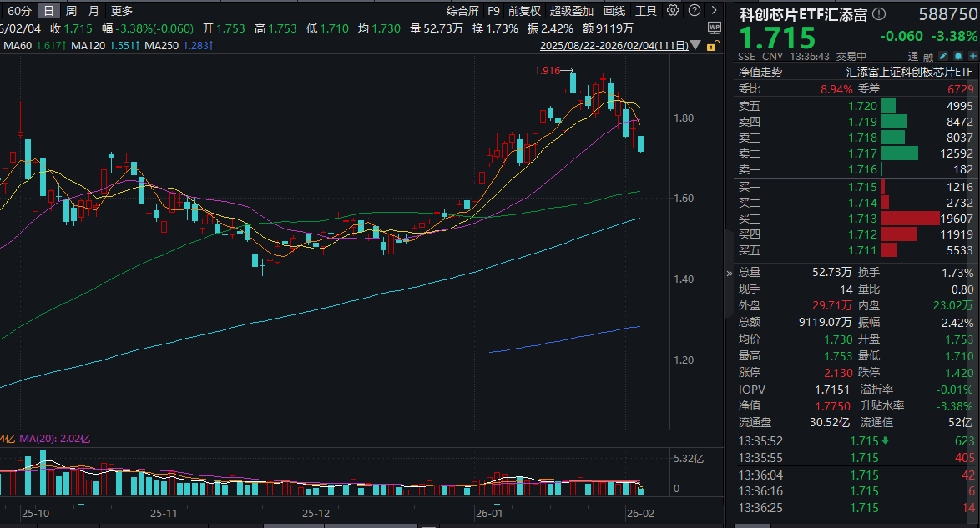
Task: Collapse the right quote panel
Action: coord(729,273)
